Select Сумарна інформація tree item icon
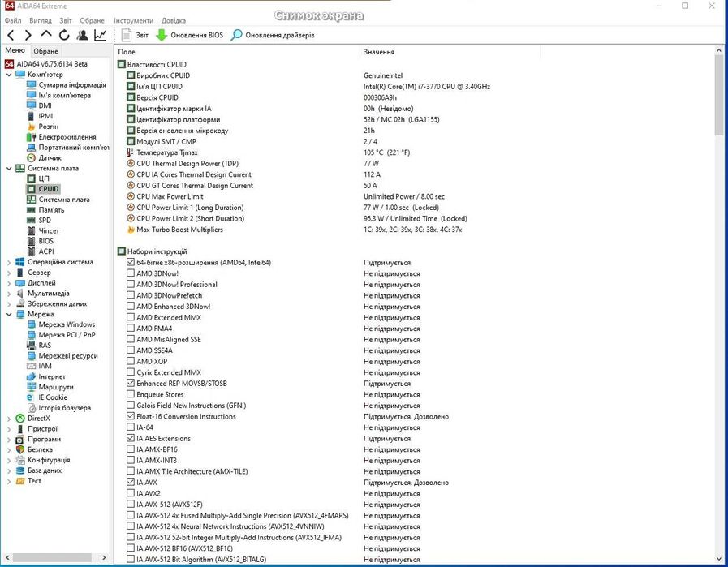Image resolution: width=728 pixels, height=567 pixels. click(x=31, y=85)
